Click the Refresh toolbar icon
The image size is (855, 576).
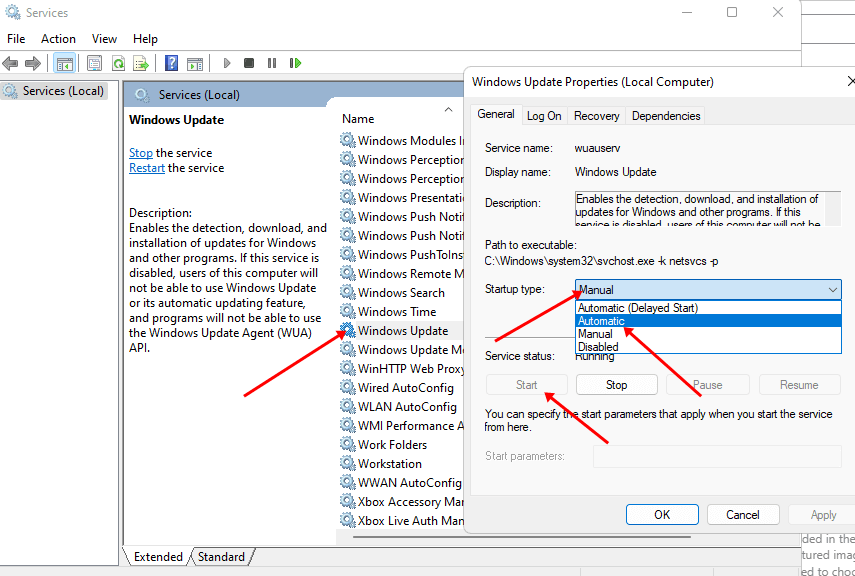(118, 63)
